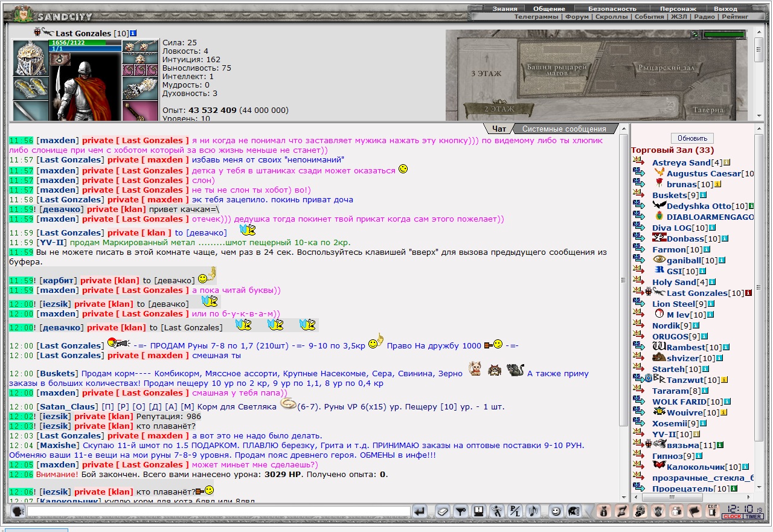The width and height of the screenshot is (773, 532).
Task: Click the monster face icon in toolbar
Action: [x=658, y=511]
